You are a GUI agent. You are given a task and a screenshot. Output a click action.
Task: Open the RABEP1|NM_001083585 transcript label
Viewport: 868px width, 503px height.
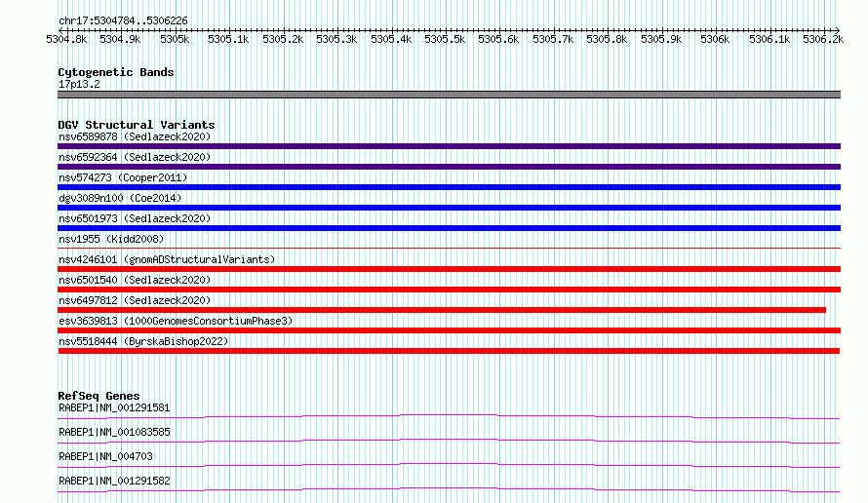(114, 432)
